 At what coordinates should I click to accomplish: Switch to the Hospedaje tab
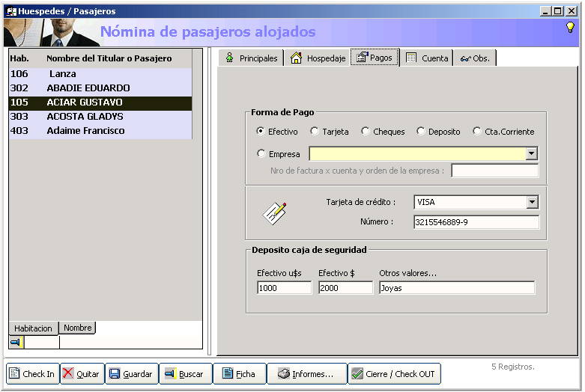coord(317,58)
